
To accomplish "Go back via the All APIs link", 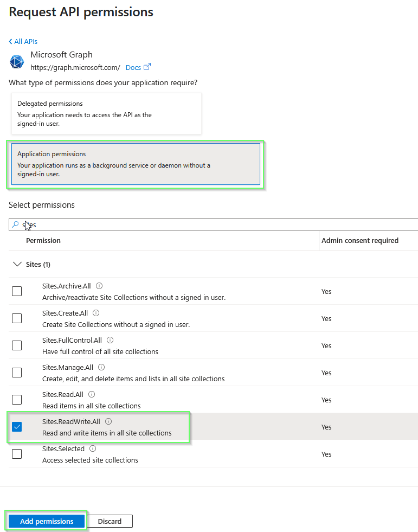I will [23, 41].
